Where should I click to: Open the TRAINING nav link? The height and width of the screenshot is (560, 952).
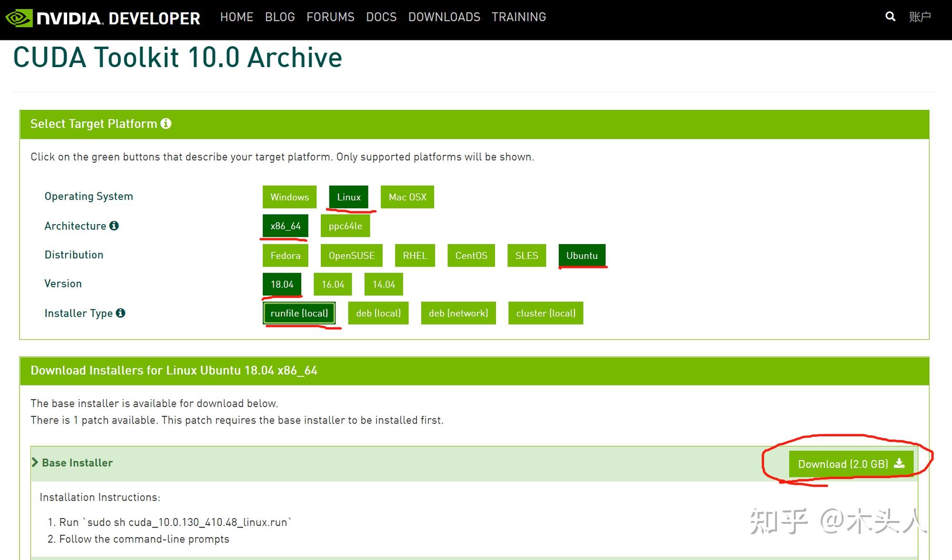click(x=518, y=17)
